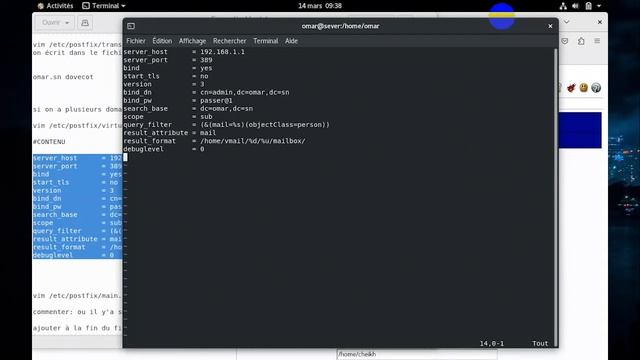Open the browser hamburger menu
Viewport: 640px width, 360px height.
(597, 41)
